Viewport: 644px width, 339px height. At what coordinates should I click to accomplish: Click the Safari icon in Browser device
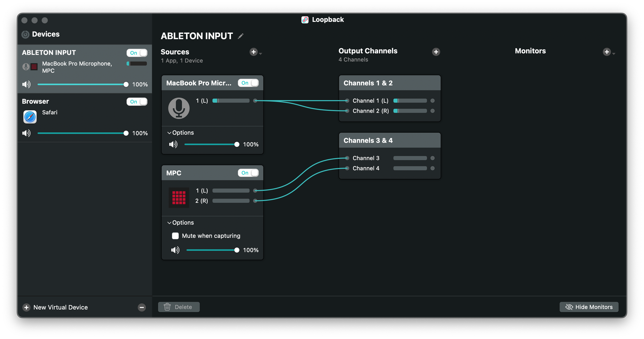click(x=30, y=117)
